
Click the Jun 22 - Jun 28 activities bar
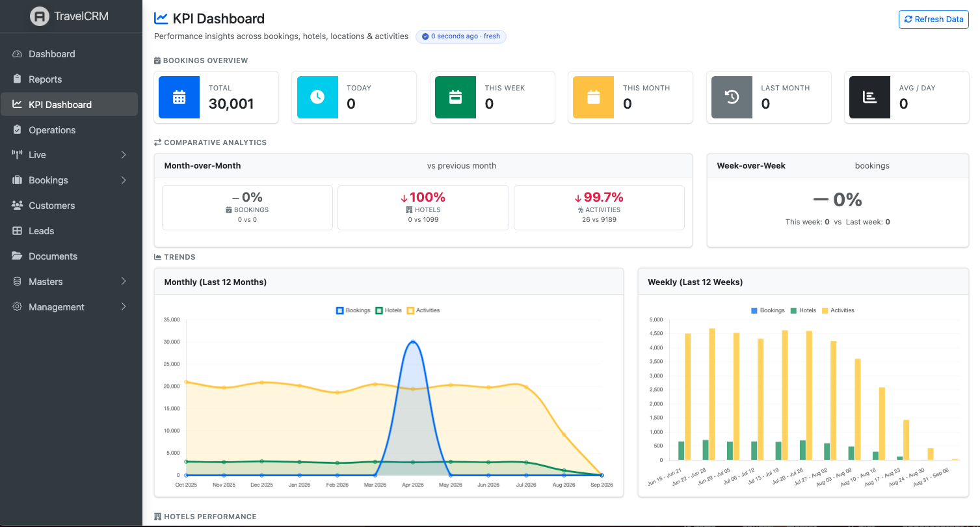[x=712, y=394]
